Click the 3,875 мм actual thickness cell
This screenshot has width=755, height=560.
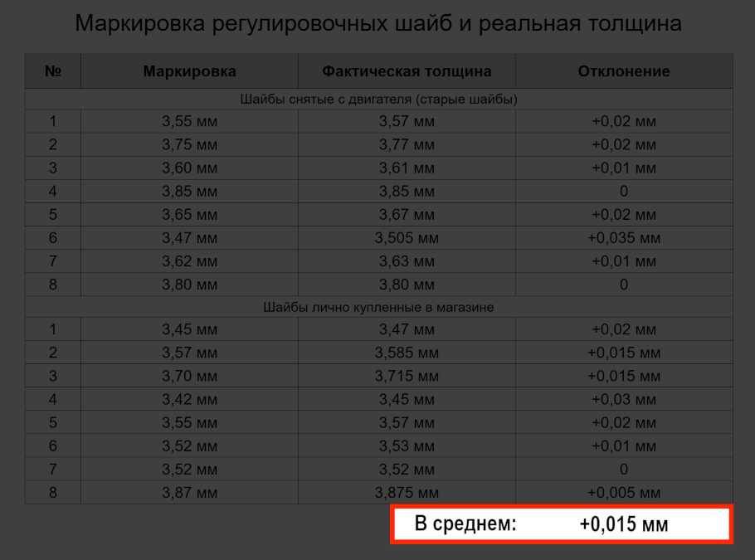pyautogui.click(x=407, y=493)
